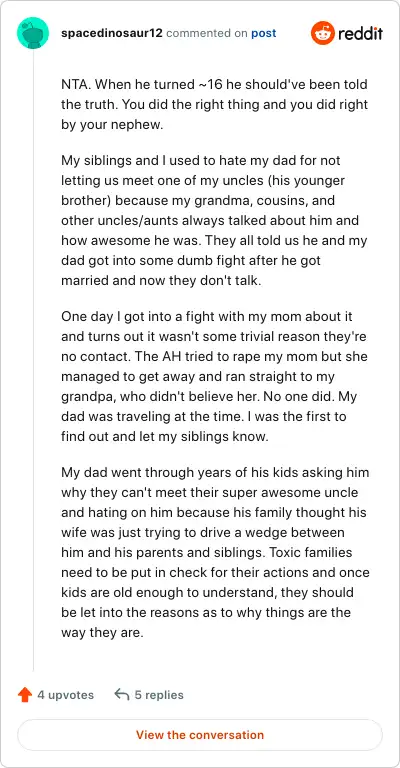Click the paragraph starting "NTA. When he turned"

point(214,105)
